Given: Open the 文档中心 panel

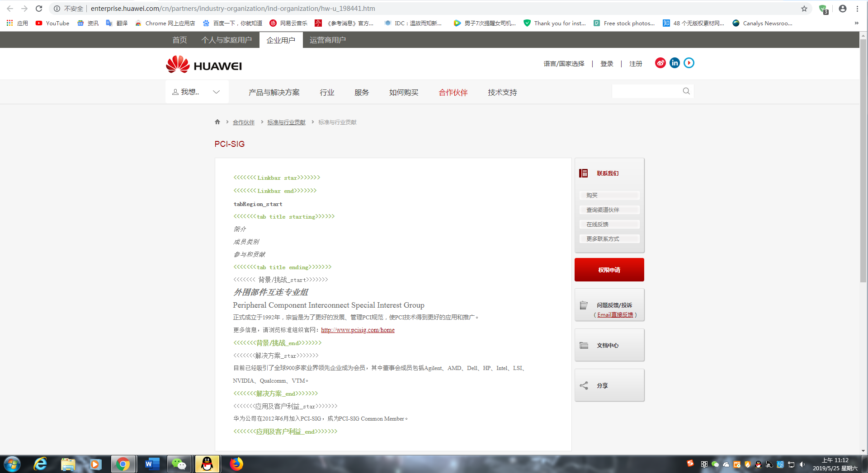Looking at the screenshot, I should click(x=609, y=345).
